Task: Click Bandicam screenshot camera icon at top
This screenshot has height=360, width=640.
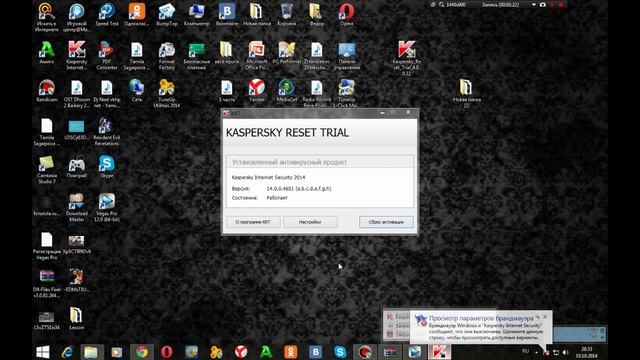Action: tap(543, 5)
